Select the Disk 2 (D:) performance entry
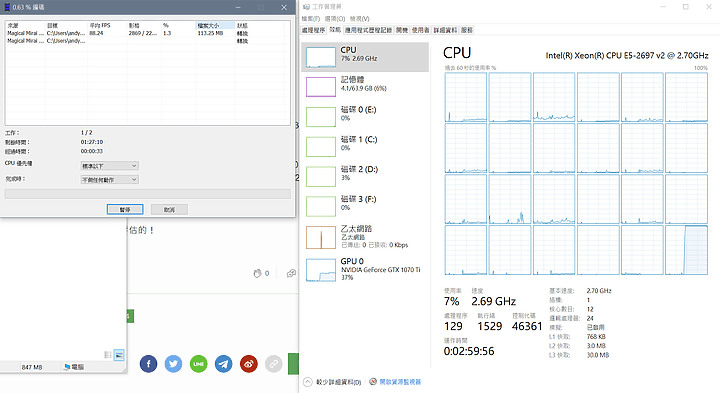This screenshot has height=393, width=720. tap(365, 176)
